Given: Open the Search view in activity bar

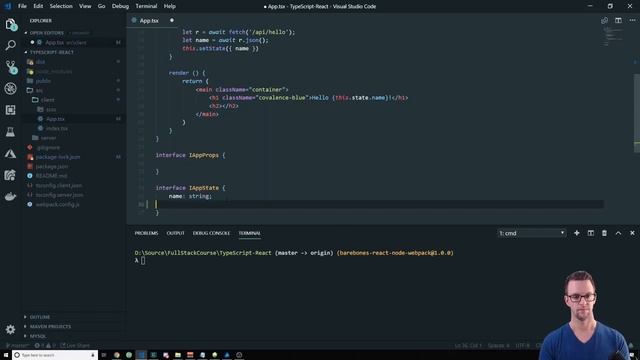Looking at the screenshot, I should point(11,45).
